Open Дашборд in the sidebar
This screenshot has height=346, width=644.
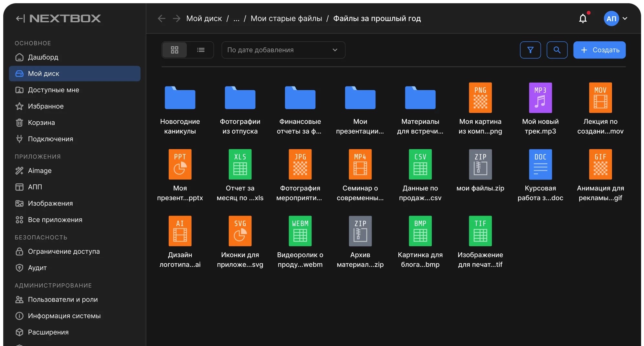point(75,57)
